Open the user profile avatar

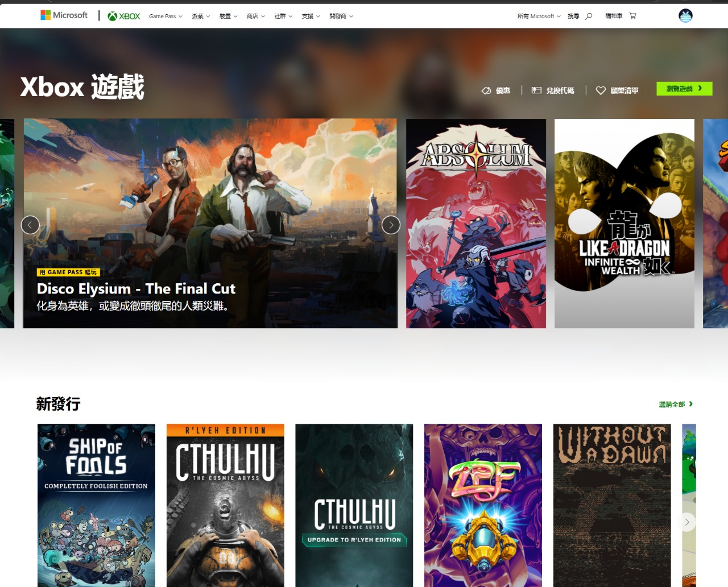685,16
